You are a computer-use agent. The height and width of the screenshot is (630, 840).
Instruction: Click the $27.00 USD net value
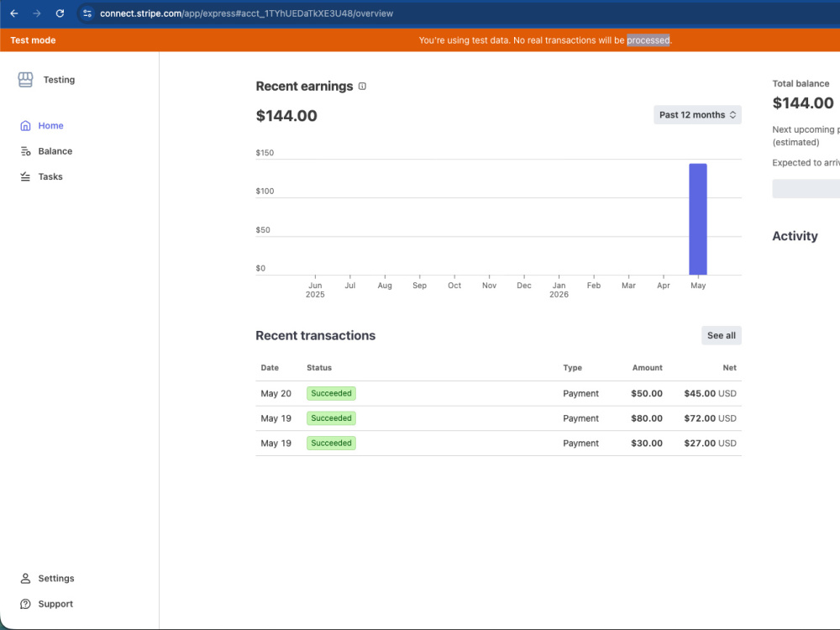pos(710,444)
